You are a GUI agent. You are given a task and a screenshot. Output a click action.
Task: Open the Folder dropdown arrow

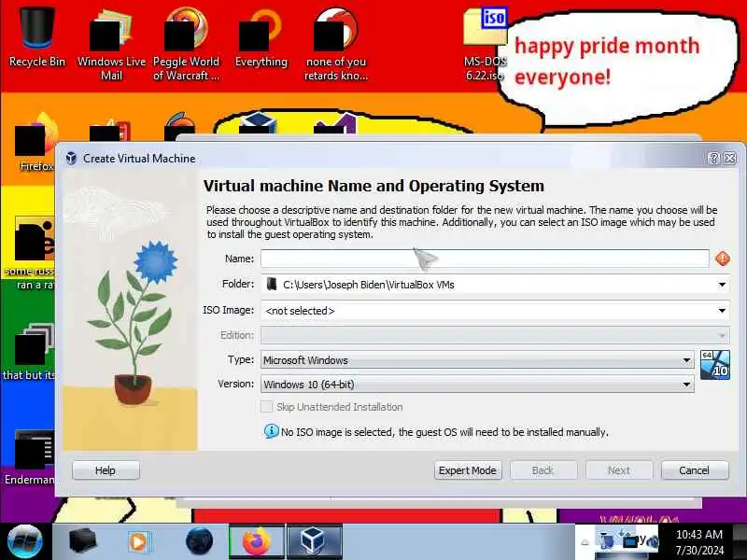[x=722, y=285]
